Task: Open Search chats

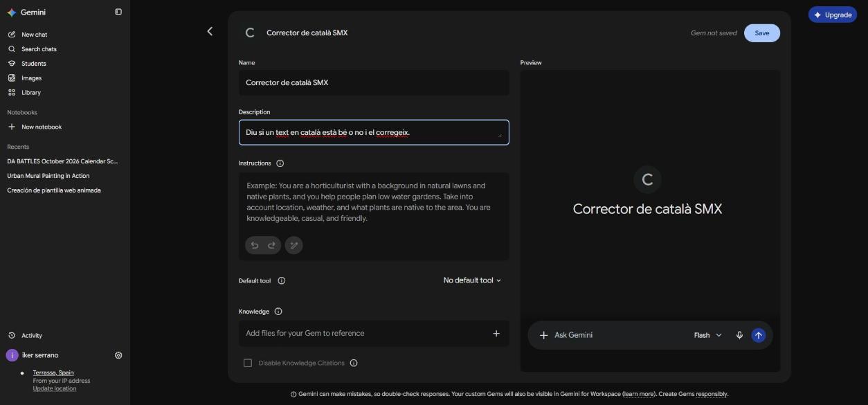Action: point(39,49)
